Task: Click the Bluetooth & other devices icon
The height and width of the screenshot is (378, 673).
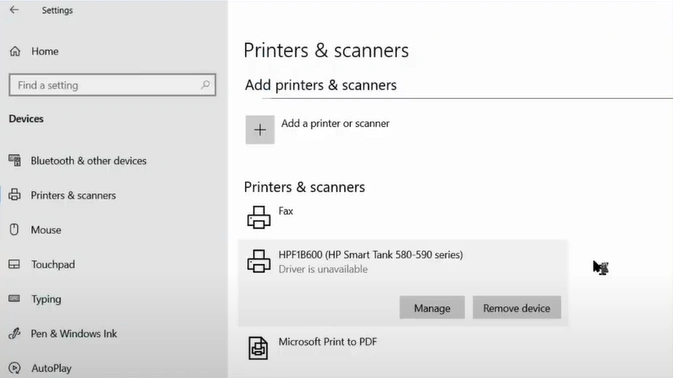Action: pos(15,160)
